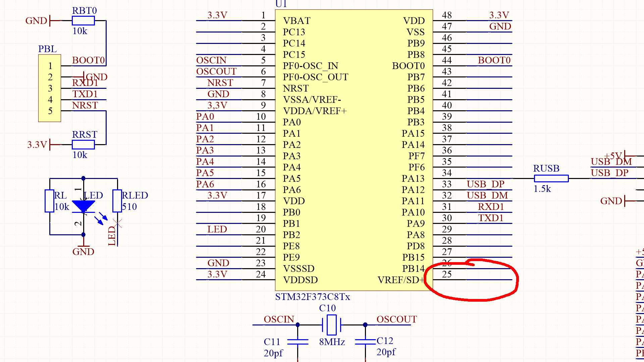Click the NRST label on connector pin 5

(85, 105)
